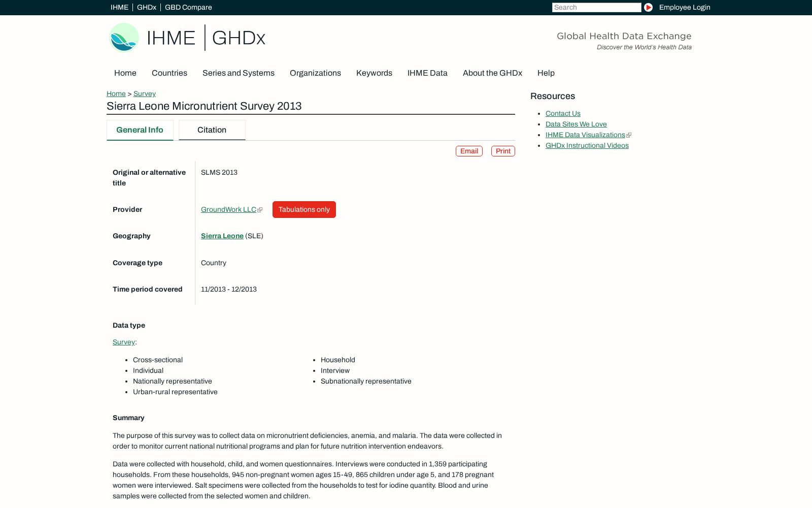Click the Summary section heading
812x508 pixels.
(x=128, y=418)
